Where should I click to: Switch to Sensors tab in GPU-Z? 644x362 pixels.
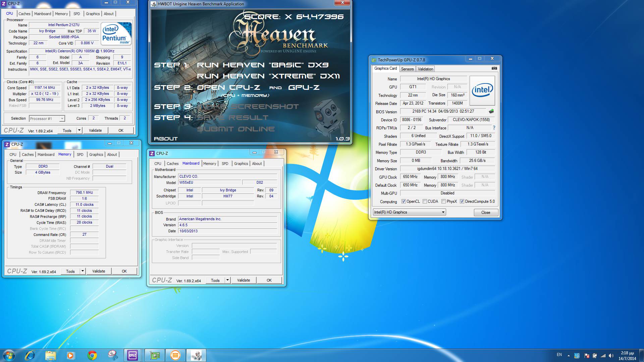click(407, 69)
